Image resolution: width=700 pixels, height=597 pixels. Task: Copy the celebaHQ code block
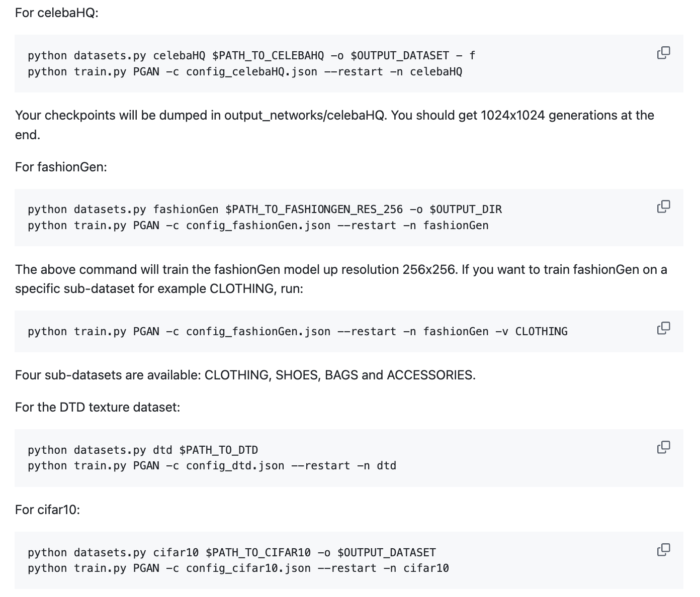663,53
